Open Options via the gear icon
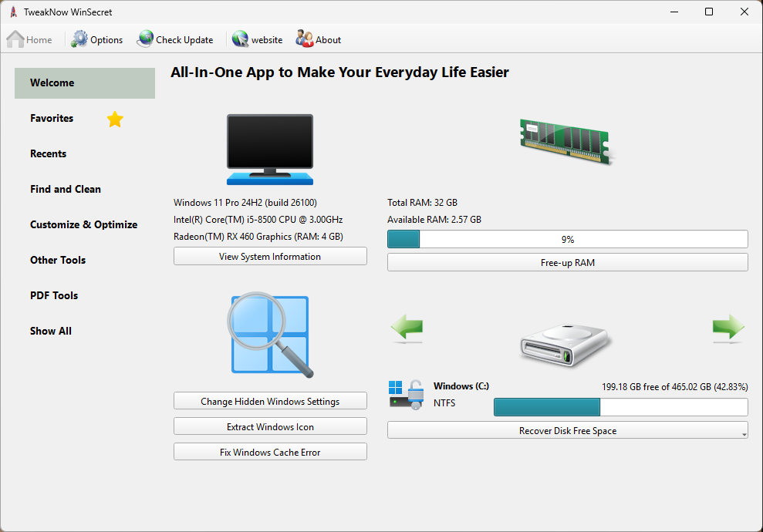763x532 pixels. coord(77,39)
